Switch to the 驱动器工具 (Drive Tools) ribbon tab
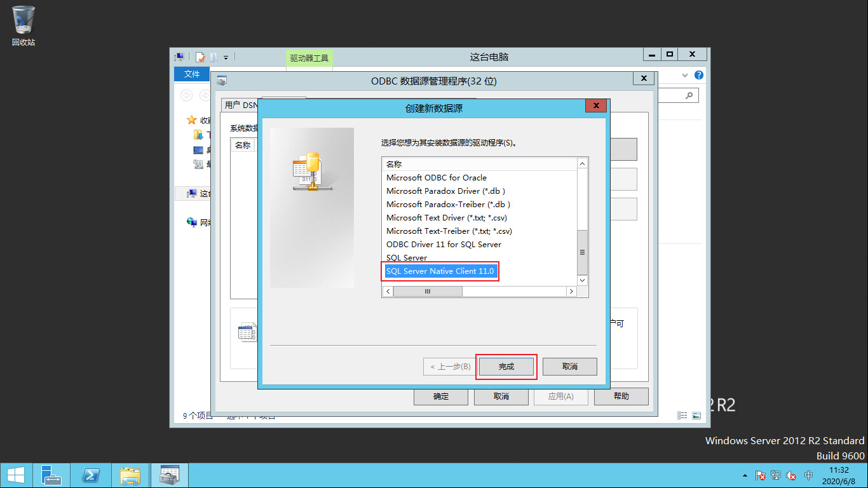This screenshot has height=488, width=868. (x=309, y=57)
